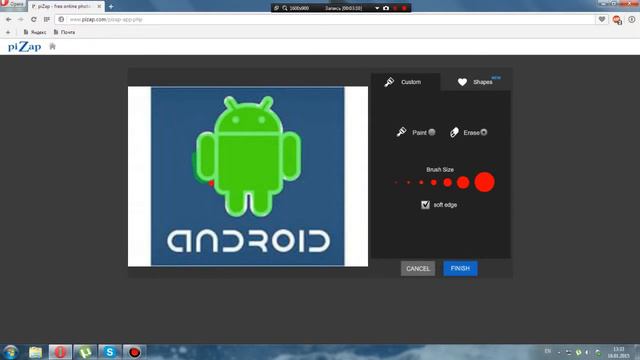Click the red extension icon in toolbar

tap(617, 20)
